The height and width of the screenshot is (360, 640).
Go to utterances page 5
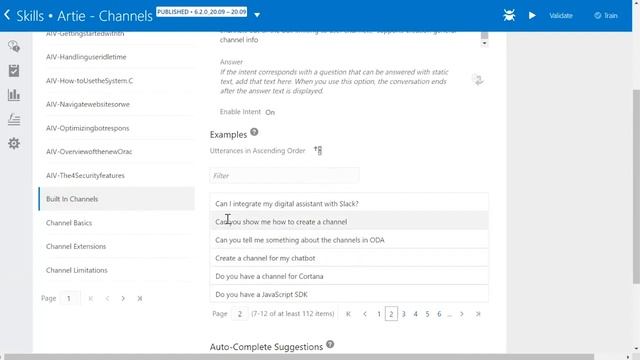click(427, 314)
